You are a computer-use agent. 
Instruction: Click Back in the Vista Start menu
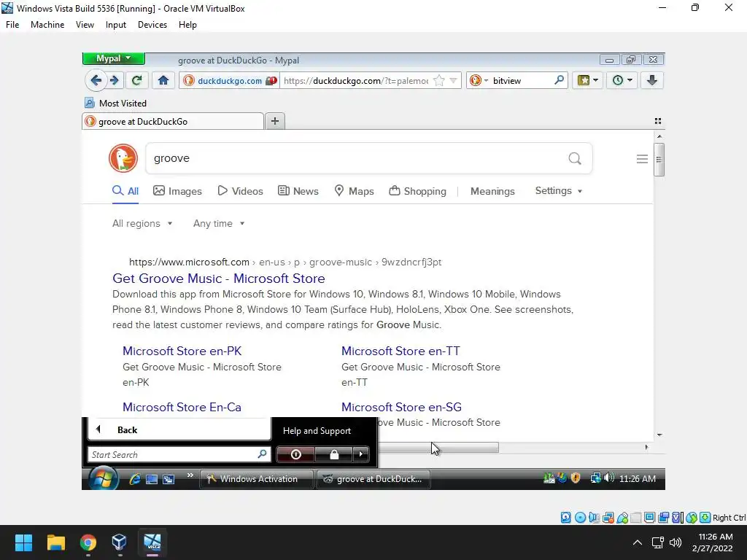coord(179,429)
